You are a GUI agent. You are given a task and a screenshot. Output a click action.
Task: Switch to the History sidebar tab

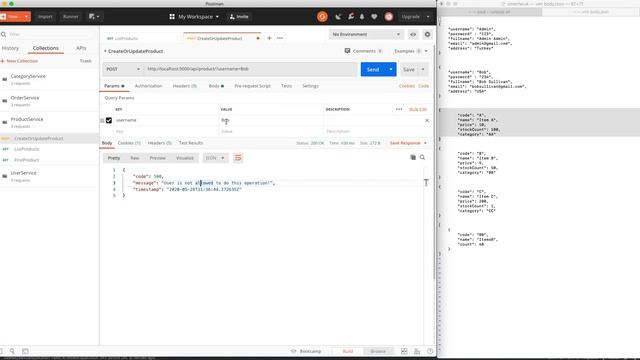[11, 48]
